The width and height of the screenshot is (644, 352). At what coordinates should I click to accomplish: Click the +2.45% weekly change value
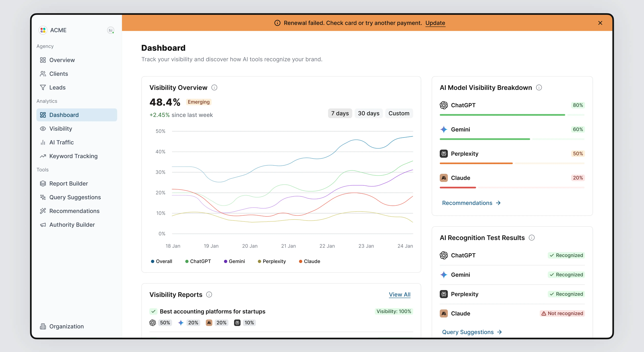[x=160, y=115]
